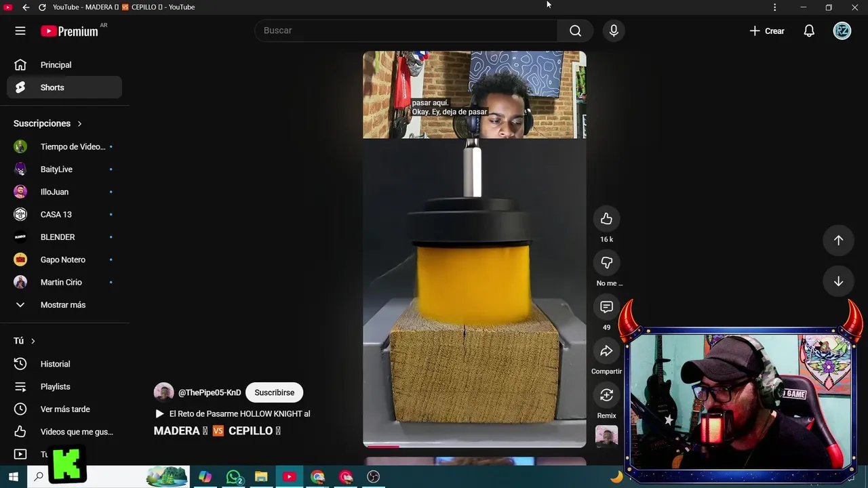Go back with the browser back arrow

(x=26, y=7)
